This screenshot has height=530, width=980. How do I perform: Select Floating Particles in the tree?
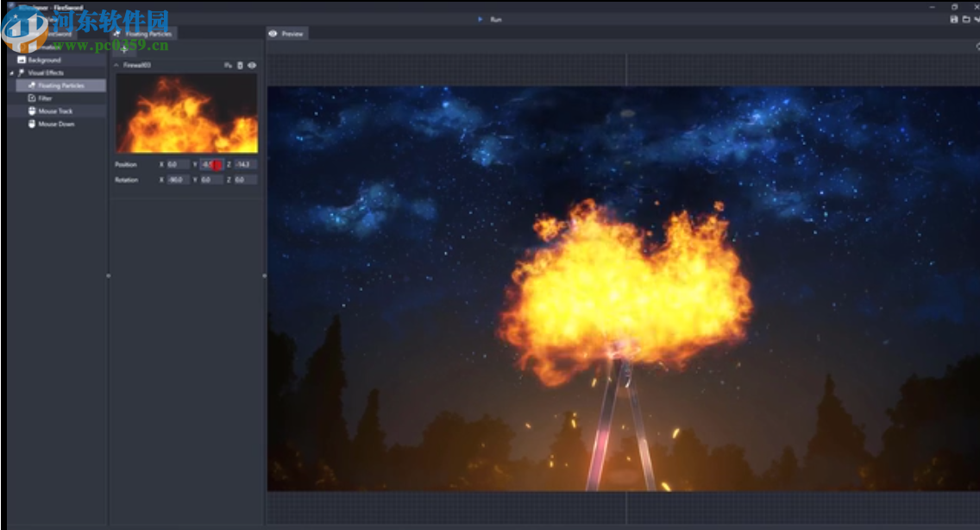[x=60, y=85]
